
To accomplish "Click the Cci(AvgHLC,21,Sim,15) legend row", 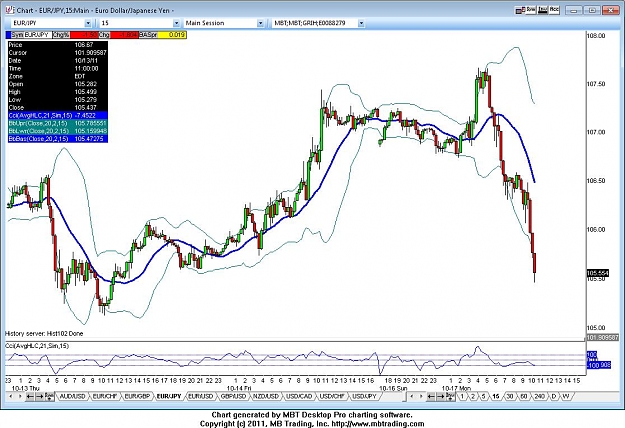I will pos(57,115).
